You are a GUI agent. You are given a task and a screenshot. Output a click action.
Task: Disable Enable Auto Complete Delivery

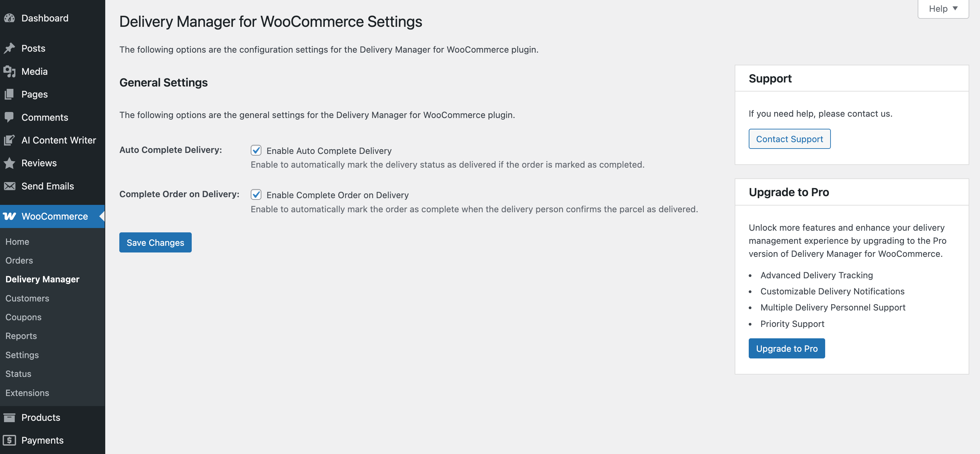point(256,150)
